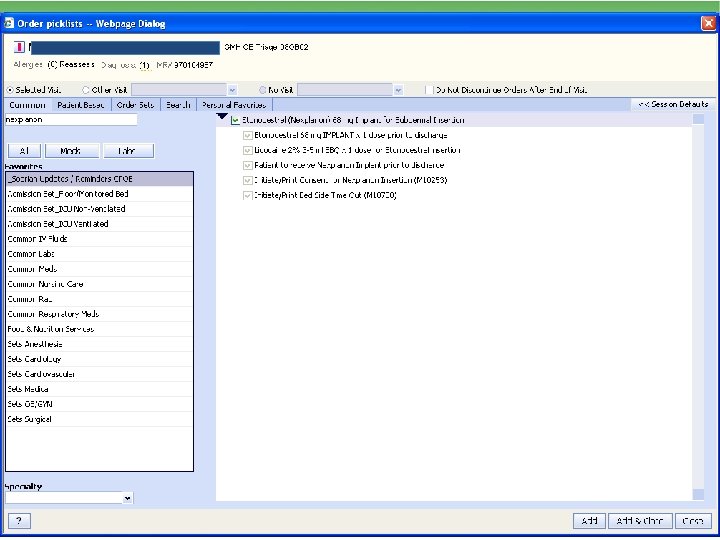Image resolution: width=720 pixels, height=540 pixels.
Task: Switch to the Patient Based tab
Action: tap(81, 105)
